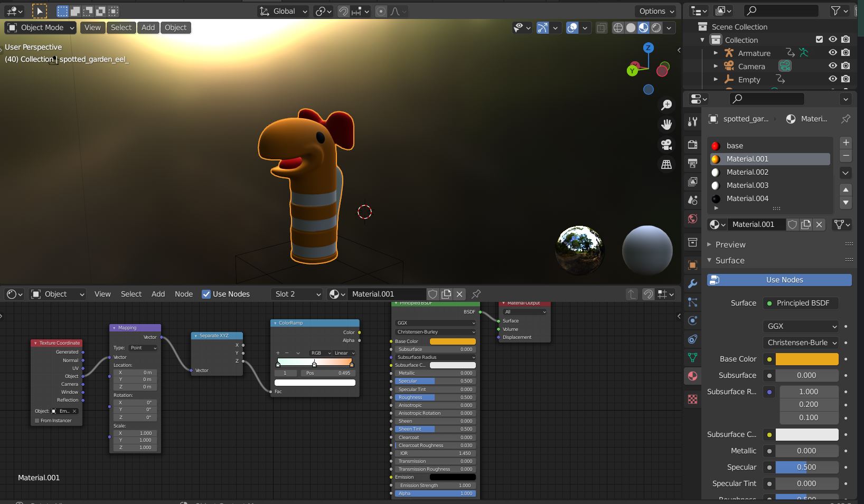The height and width of the screenshot is (504, 864).
Task: Toggle the node editor pin icon
Action: point(476,294)
